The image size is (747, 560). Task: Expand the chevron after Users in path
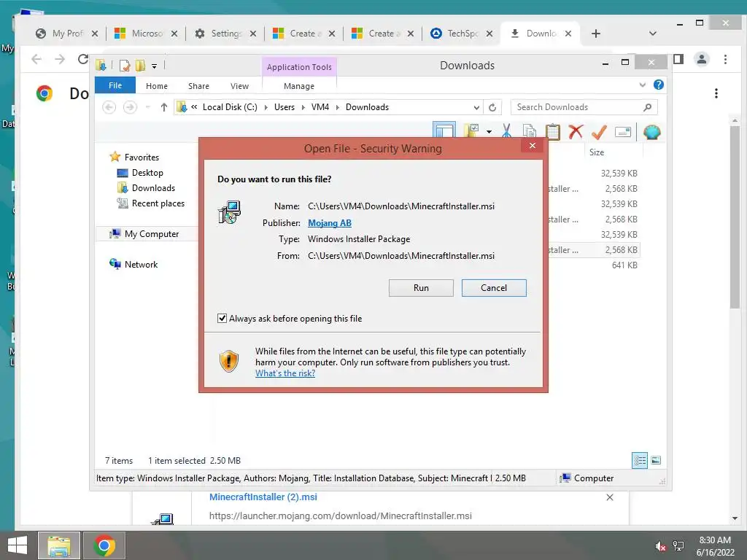pos(303,108)
